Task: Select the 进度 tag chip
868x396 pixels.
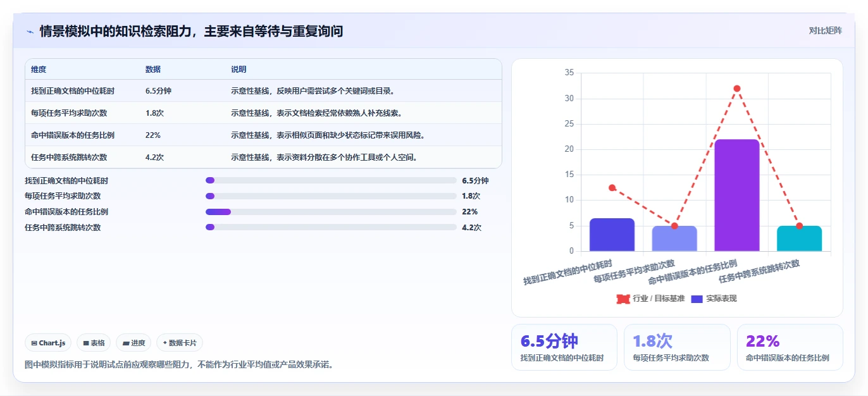Action: click(133, 343)
